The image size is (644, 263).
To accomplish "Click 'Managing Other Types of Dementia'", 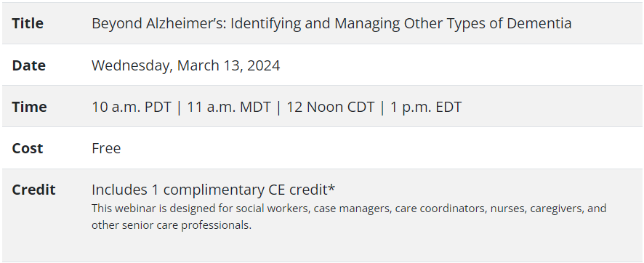I will pos(453,24).
